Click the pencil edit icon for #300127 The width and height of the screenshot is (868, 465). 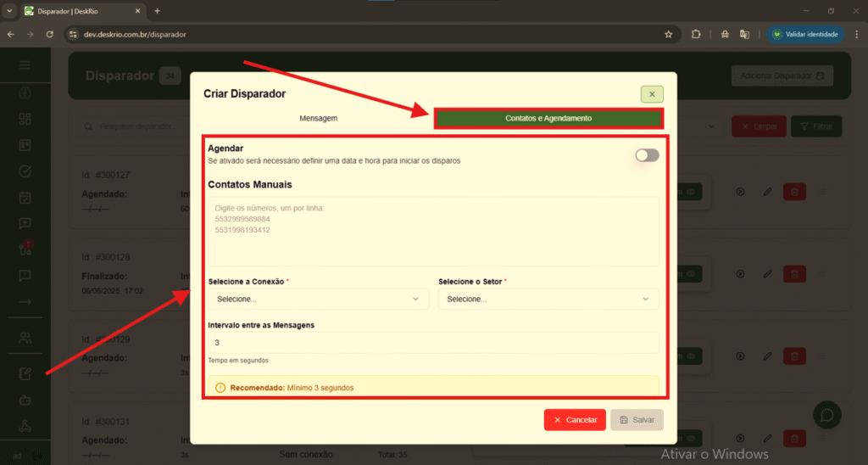coord(767,193)
